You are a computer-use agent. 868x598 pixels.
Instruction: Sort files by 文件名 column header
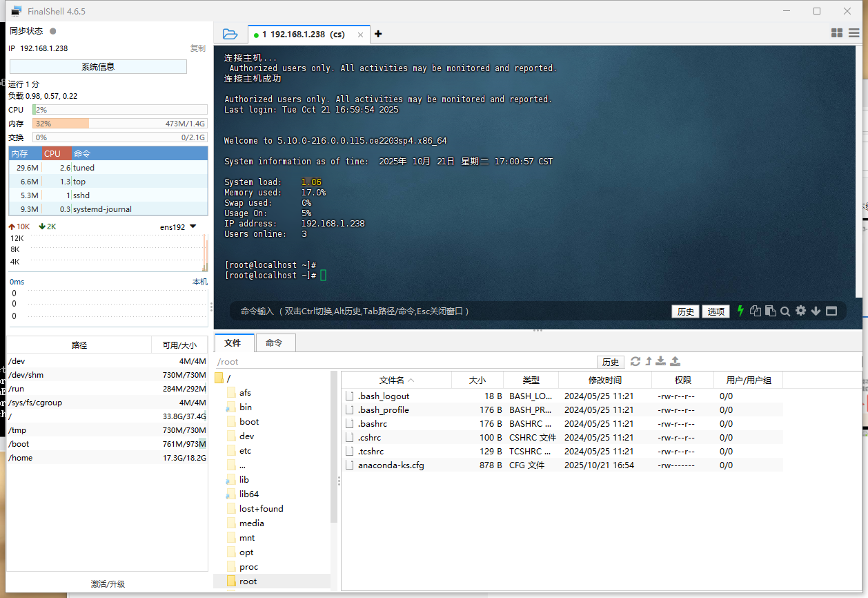(x=397, y=380)
